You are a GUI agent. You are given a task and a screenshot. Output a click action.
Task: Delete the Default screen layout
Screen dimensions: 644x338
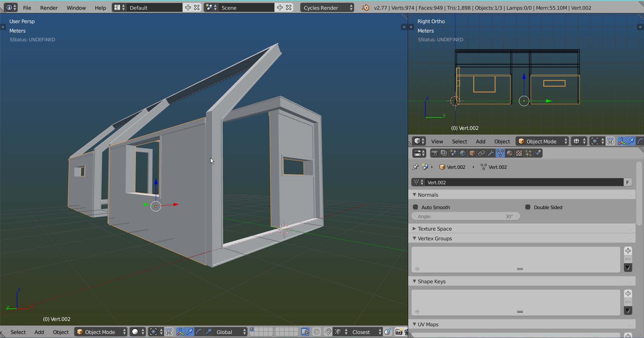(x=197, y=8)
